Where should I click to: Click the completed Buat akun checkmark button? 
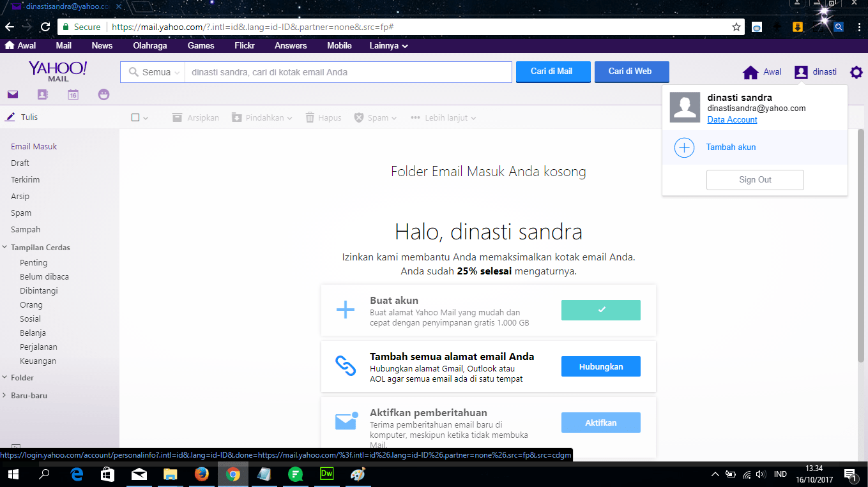point(601,310)
